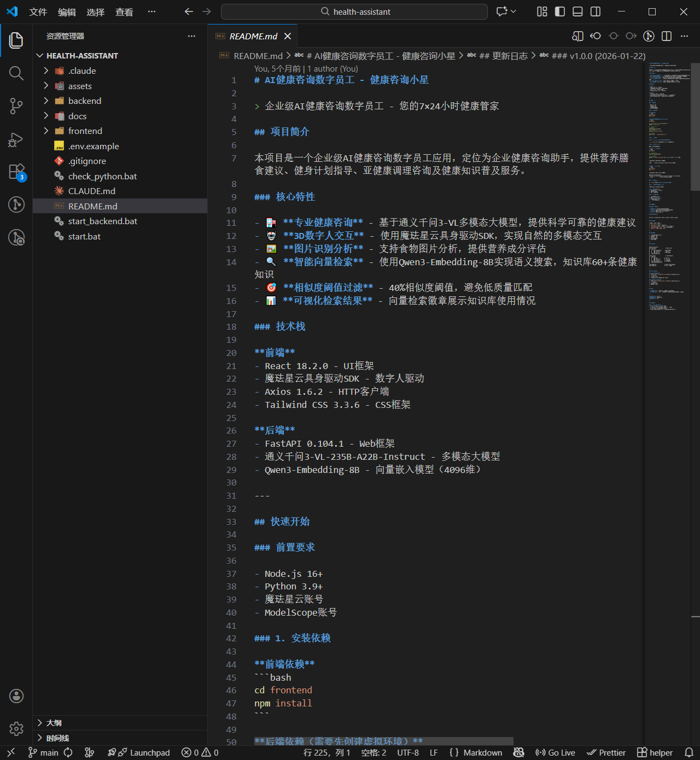Open the 选择 menu
The image size is (700, 760).
[96, 12]
